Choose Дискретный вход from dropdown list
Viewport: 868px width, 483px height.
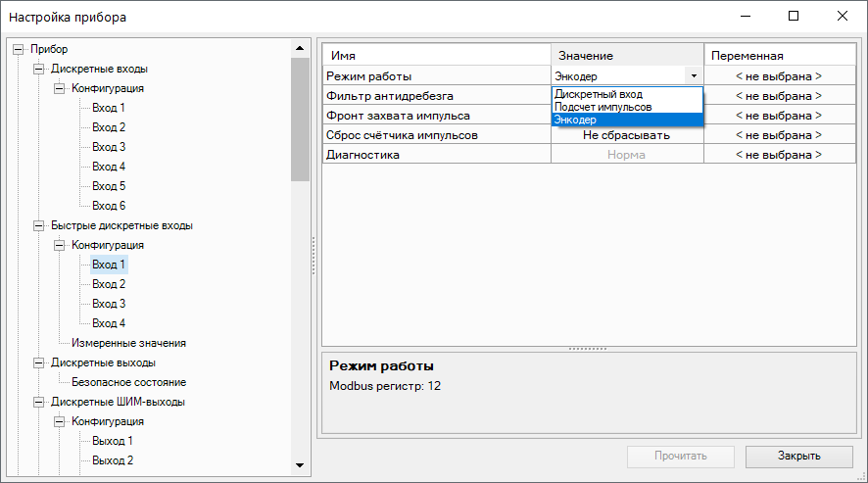599,94
